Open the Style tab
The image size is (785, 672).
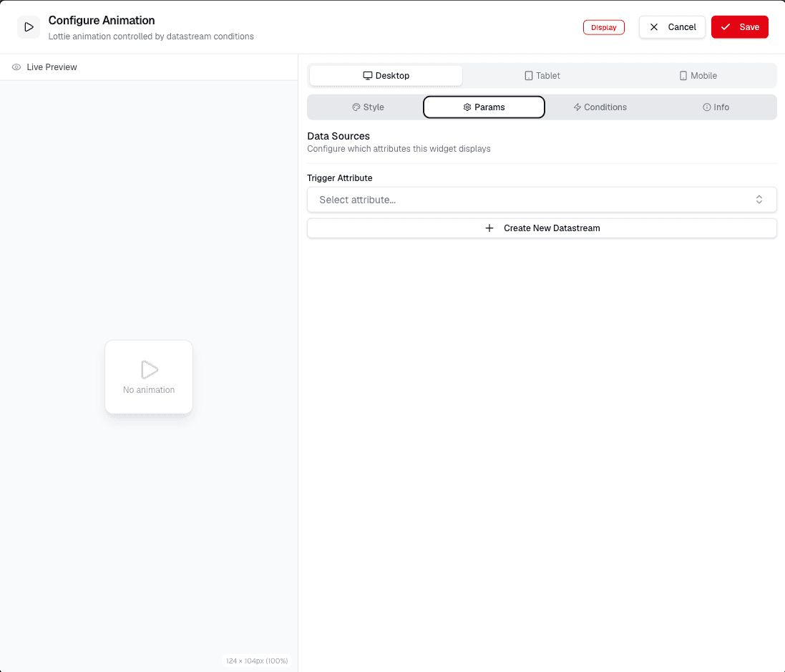point(368,107)
